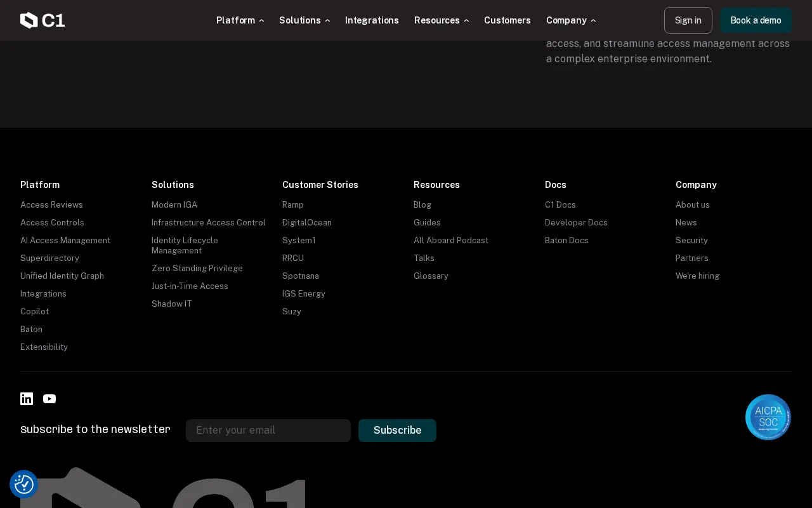Open Just-in-Time Access link
This screenshot has width=812, height=508.
[x=190, y=286]
